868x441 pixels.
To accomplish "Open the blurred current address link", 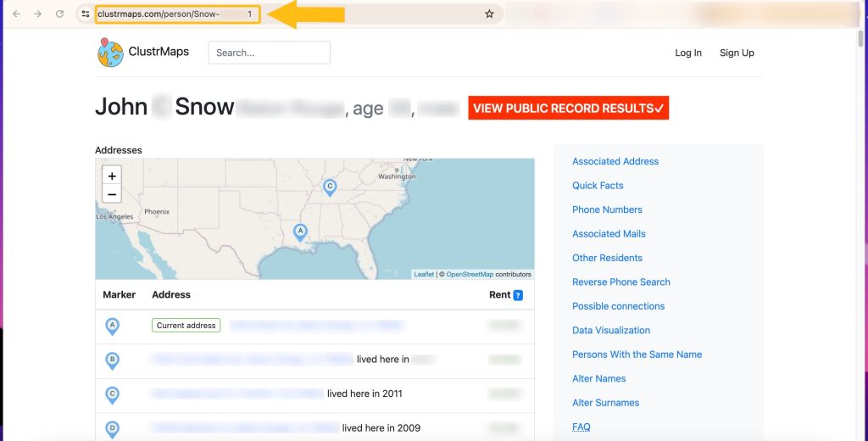I will click(x=316, y=325).
